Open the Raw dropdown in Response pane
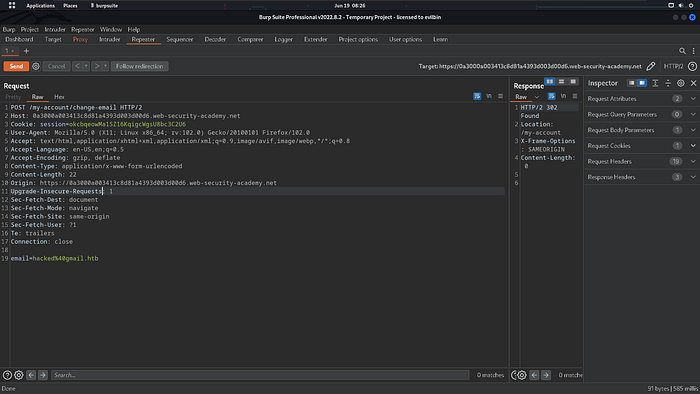Viewport: 700px width, 394px height. [x=537, y=97]
